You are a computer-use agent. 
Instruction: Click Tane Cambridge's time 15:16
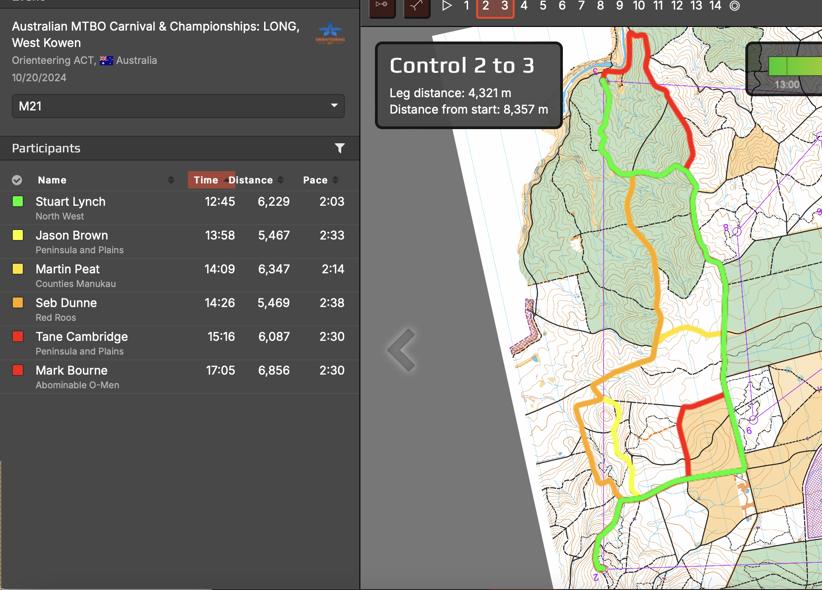point(221,336)
